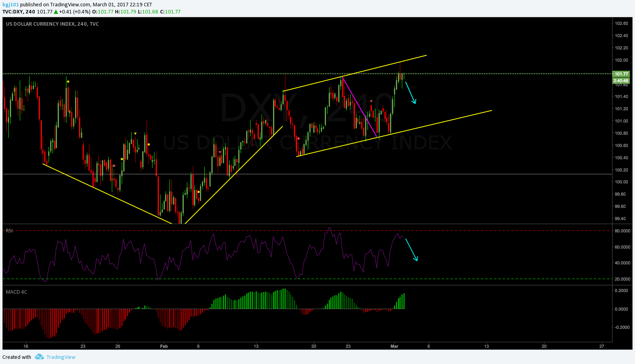The image size is (635, 364).
Task: Click the 2:40:48 countdown label
Action: [621, 81]
